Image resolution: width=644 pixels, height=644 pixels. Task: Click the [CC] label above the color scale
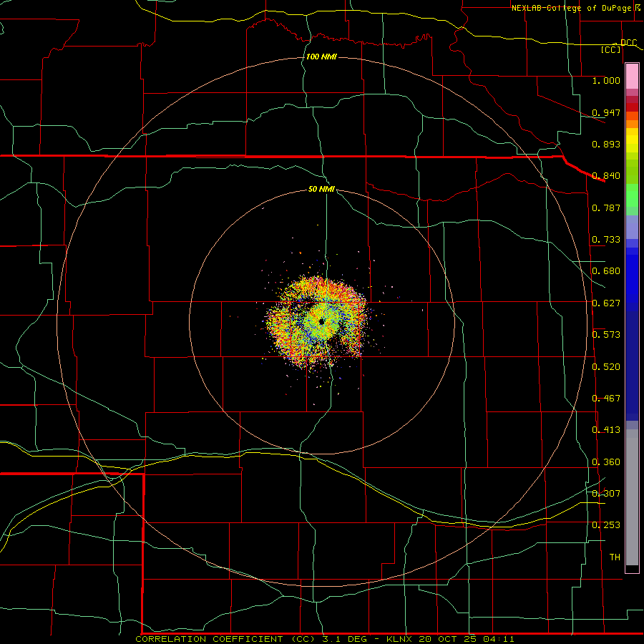pos(611,49)
